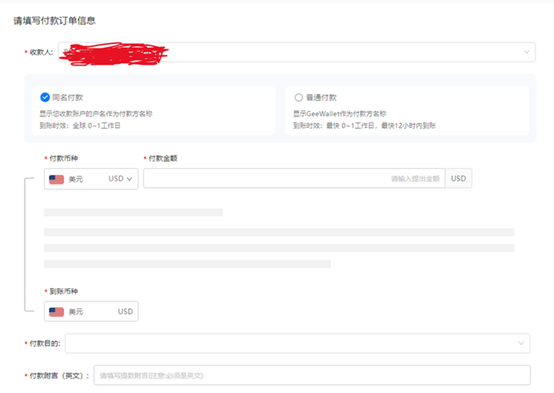Click the chevron icon in 付款目的 field
Image resolution: width=554 pixels, height=393 pixels.
pyautogui.click(x=521, y=343)
